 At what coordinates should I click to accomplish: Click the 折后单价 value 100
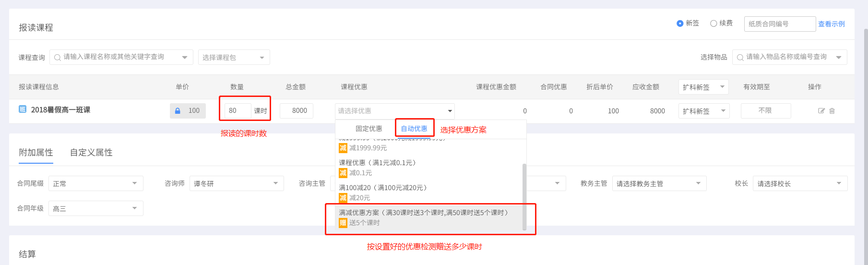[613, 111]
